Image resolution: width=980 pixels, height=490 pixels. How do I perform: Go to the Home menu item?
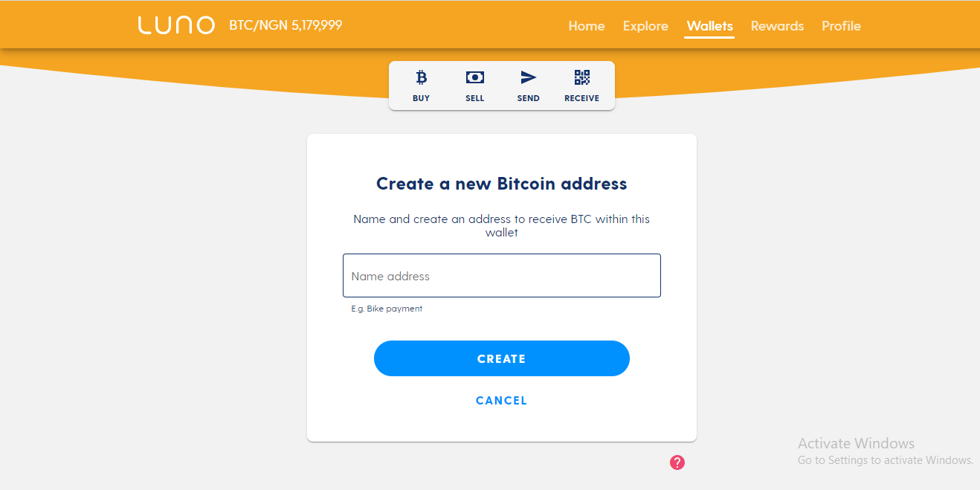(587, 26)
